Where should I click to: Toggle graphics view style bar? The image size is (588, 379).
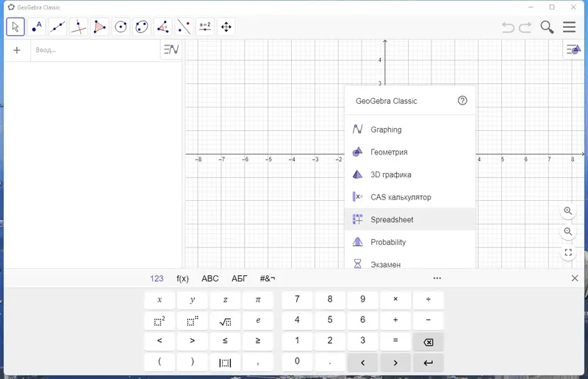pos(573,49)
